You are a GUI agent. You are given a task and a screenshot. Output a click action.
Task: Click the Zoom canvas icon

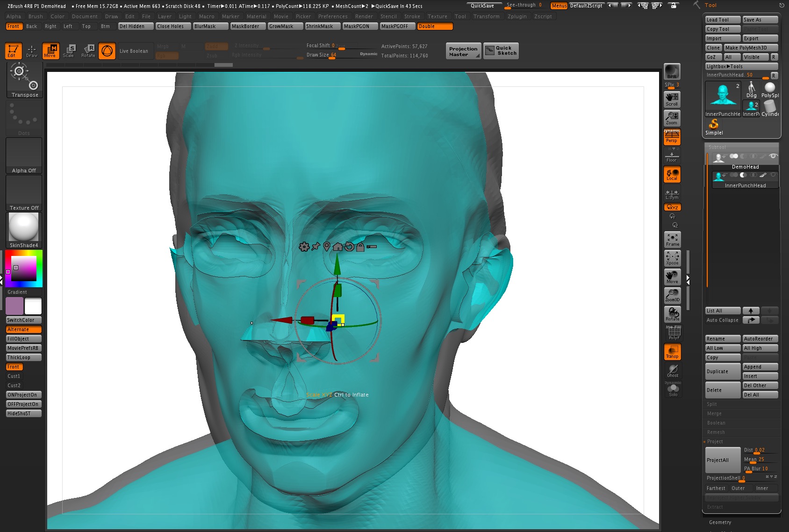click(672, 118)
